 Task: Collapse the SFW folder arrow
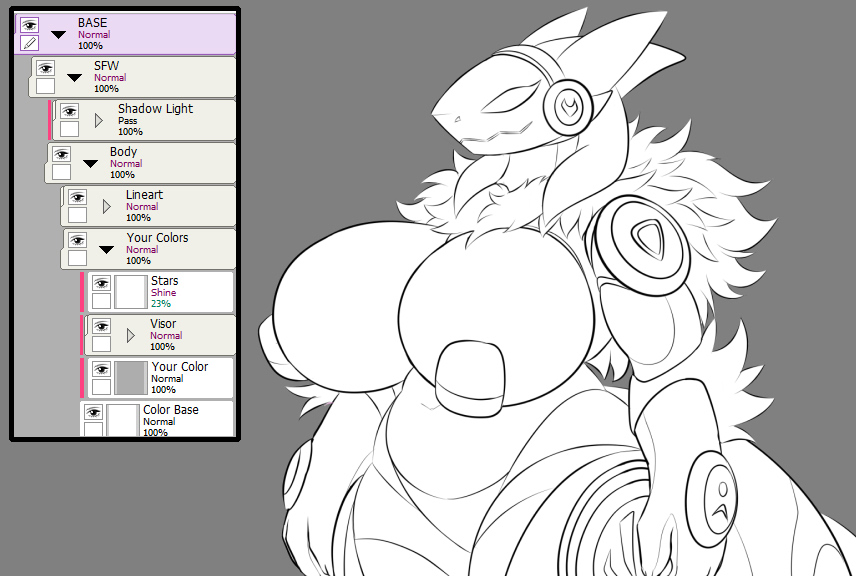point(74,78)
